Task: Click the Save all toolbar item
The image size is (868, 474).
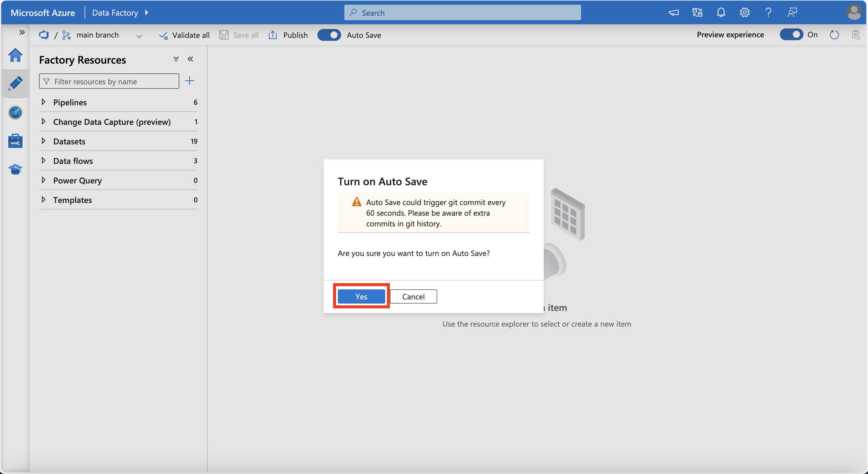Action: 238,34
